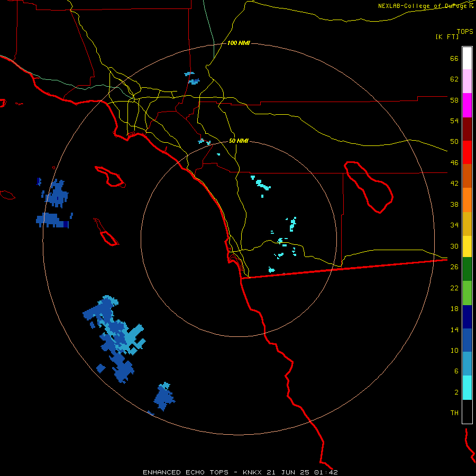Click the 'TH' legend label

click(454, 413)
